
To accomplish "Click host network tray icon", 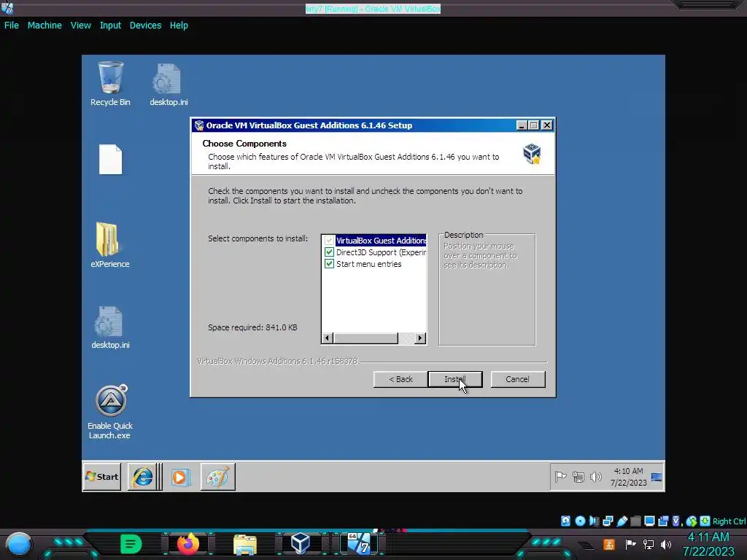I will click(649, 544).
